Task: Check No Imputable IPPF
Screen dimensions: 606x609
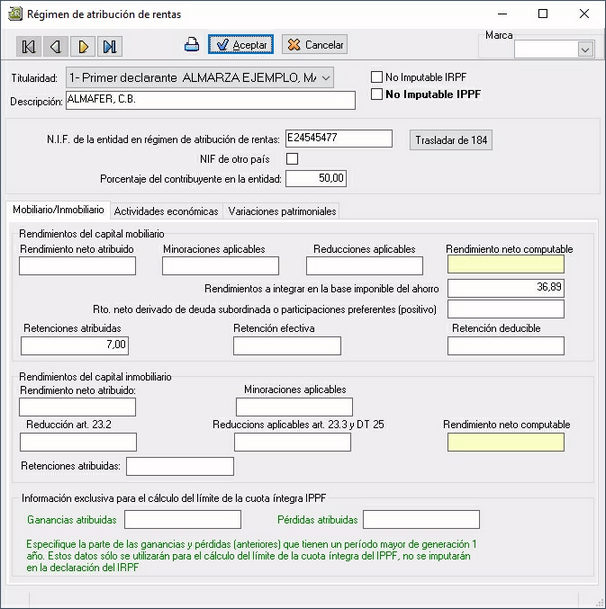Action: pos(376,94)
